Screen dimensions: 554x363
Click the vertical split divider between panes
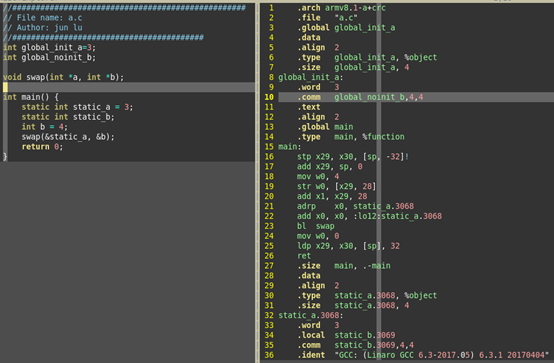coord(257,182)
